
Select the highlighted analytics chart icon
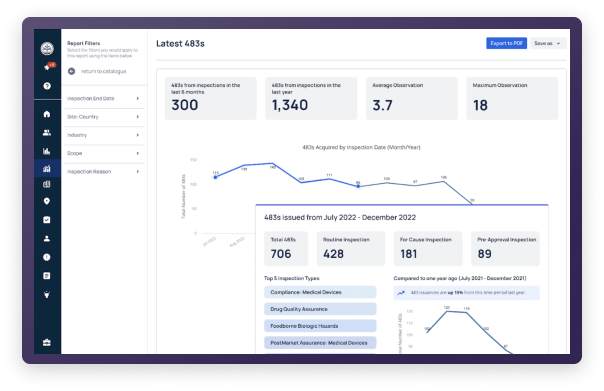47,168
